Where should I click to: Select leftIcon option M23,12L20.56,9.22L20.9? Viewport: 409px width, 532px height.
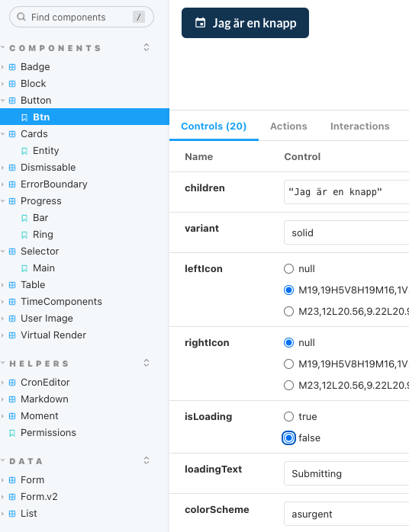[288, 312]
